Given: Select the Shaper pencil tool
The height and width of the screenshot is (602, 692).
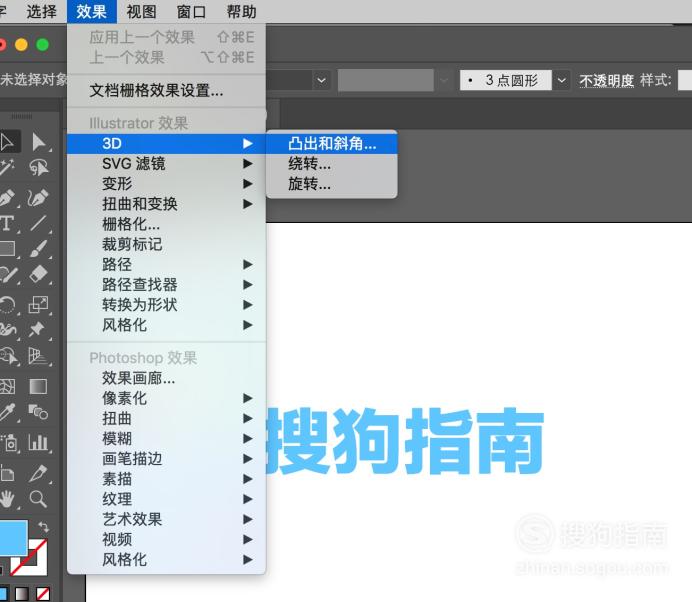Looking at the screenshot, I should 8,275.
